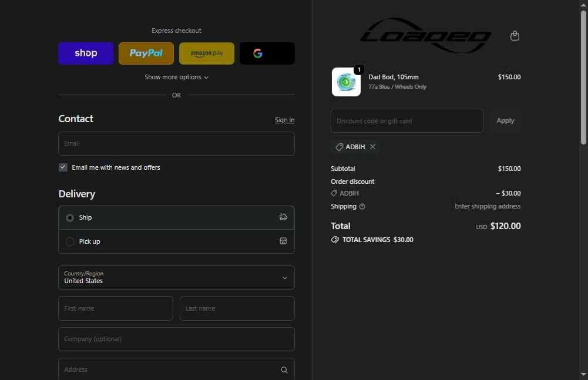Focus the Last name field
This screenshot has height=380, width=588.
coord(237,308)
